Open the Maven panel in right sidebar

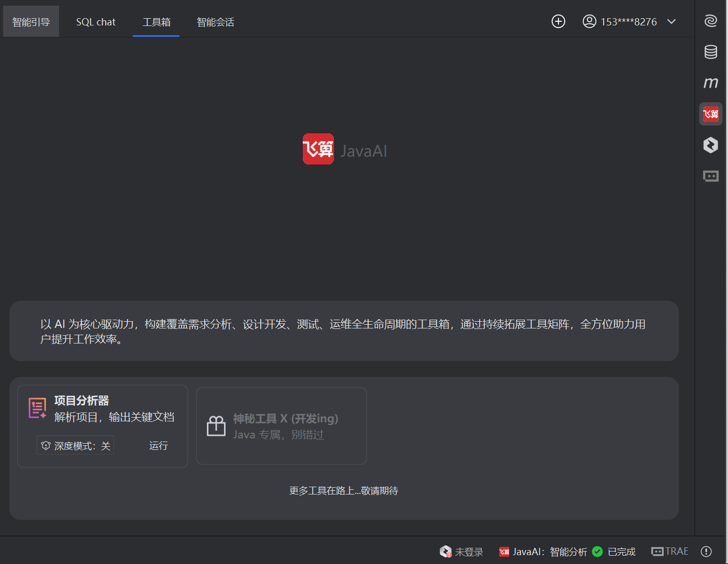(x=710, y=82)
